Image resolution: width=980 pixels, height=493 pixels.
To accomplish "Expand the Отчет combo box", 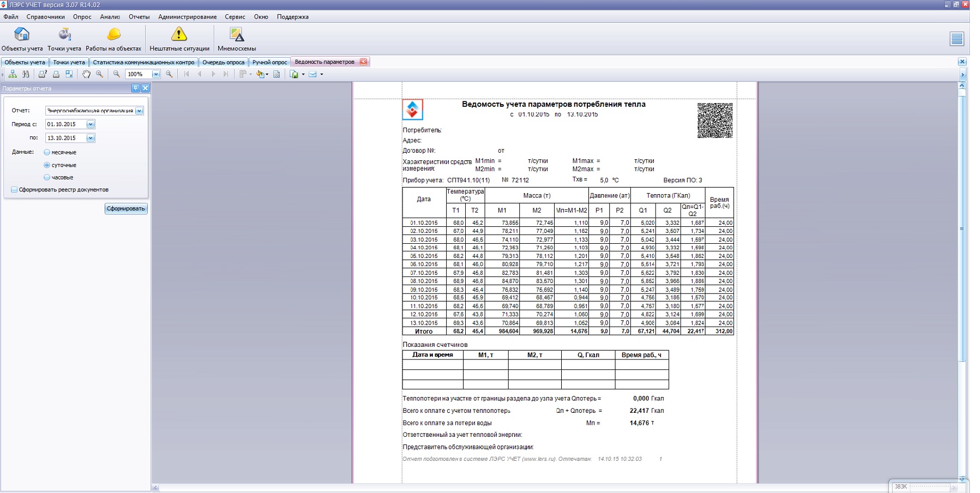I will pyautogui.click(x=139, y=111).
